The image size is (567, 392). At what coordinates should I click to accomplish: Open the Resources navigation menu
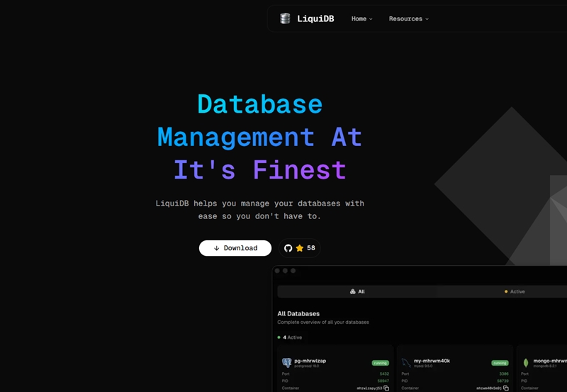tap(405, 19)
